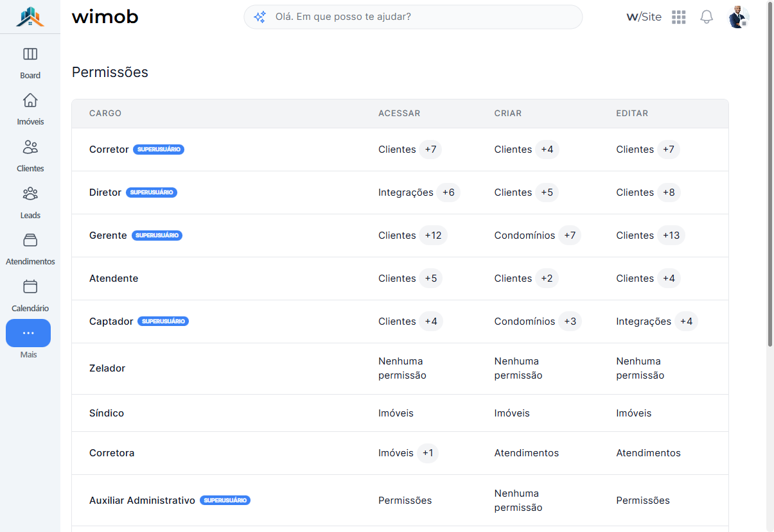Expand +6 next to Integrações for Diretor
This screenshot has width=774, height=532.
(x=448, y=193)
